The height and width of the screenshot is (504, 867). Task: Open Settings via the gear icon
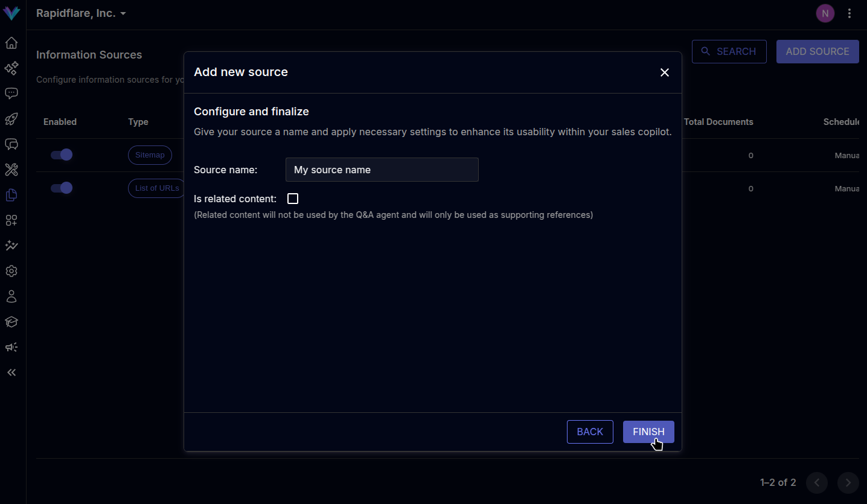click(11, 271)
